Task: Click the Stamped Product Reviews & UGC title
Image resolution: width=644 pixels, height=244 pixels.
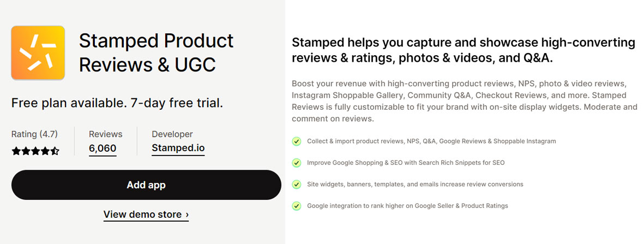Action: coord(156,52)
